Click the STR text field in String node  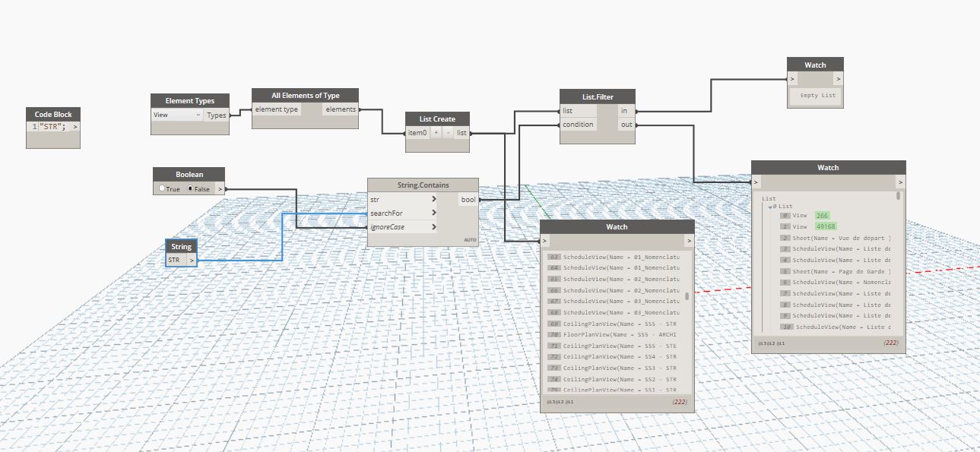pyautogui.click(x=176, y=260)
